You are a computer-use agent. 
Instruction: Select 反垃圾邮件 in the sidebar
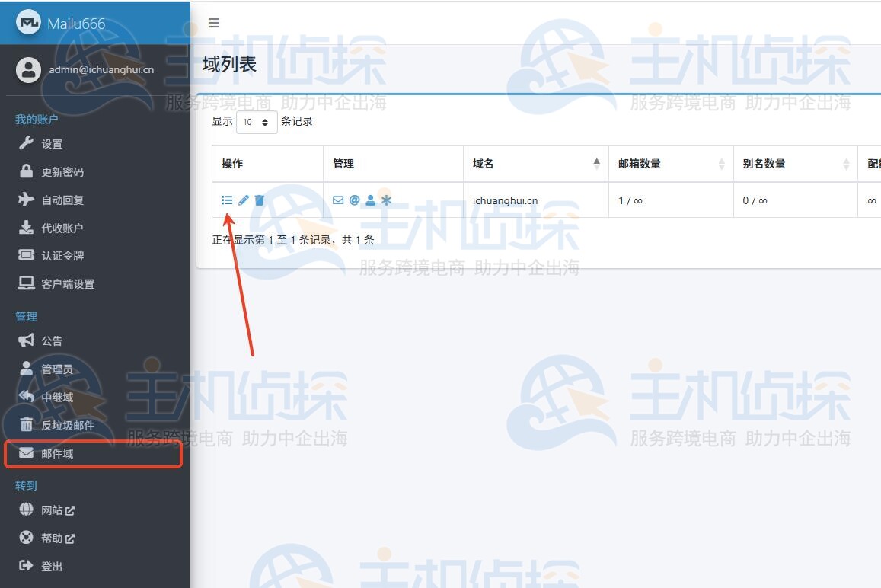click(65, 425)
